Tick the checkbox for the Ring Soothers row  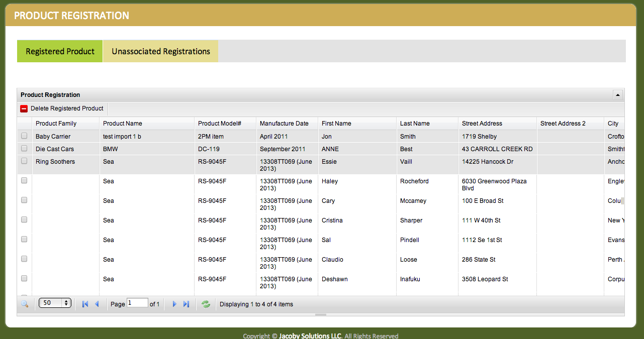pyautogui.click(x=24, y=161)
